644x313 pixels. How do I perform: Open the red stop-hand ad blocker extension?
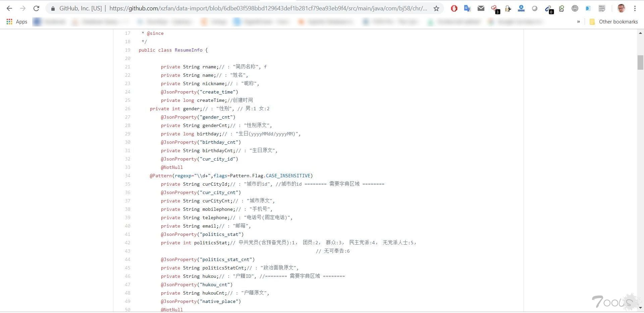point(454,8)
